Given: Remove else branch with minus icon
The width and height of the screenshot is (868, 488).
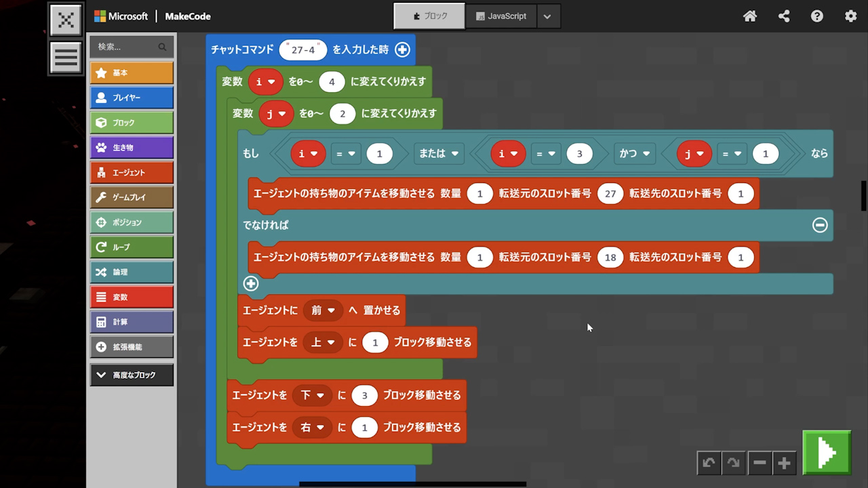Looking at the screenshot, I should [x=820, y=225].
